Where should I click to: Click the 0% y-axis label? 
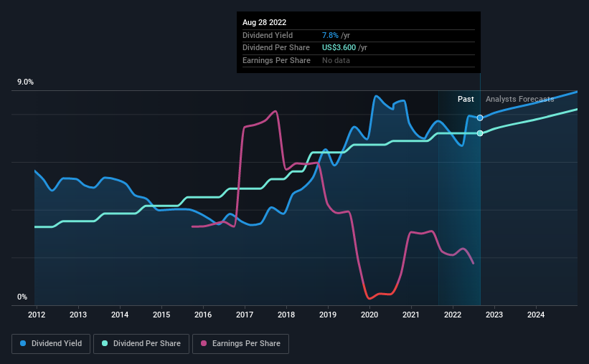tap(22, 297)
